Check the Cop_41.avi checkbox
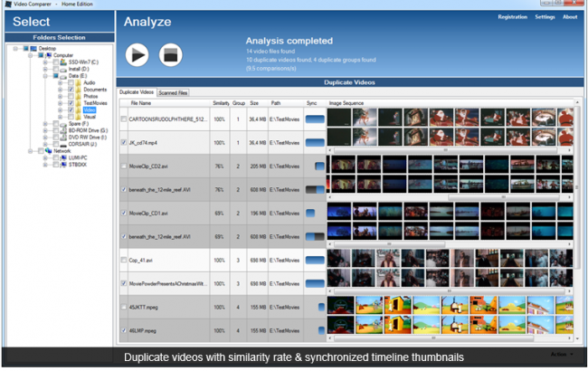 124,260
